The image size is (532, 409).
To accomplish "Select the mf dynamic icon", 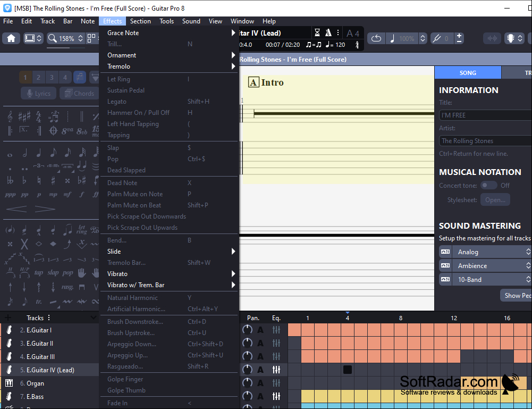I will [x=67, y=195].
